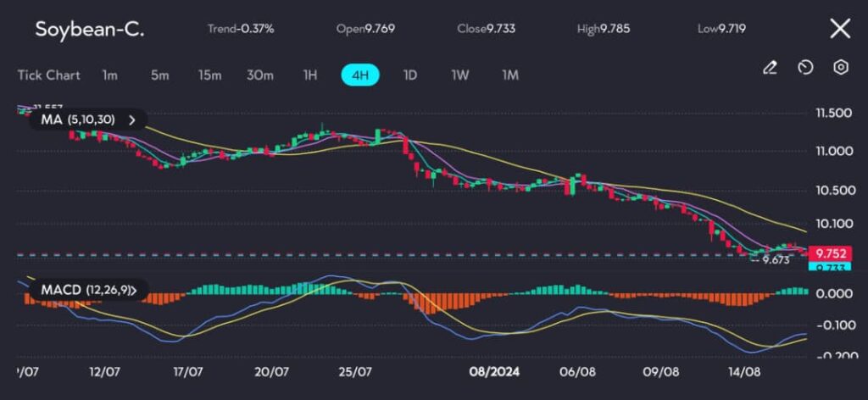
Task: Click the 08/2024 month label
Action: [495, 372]
